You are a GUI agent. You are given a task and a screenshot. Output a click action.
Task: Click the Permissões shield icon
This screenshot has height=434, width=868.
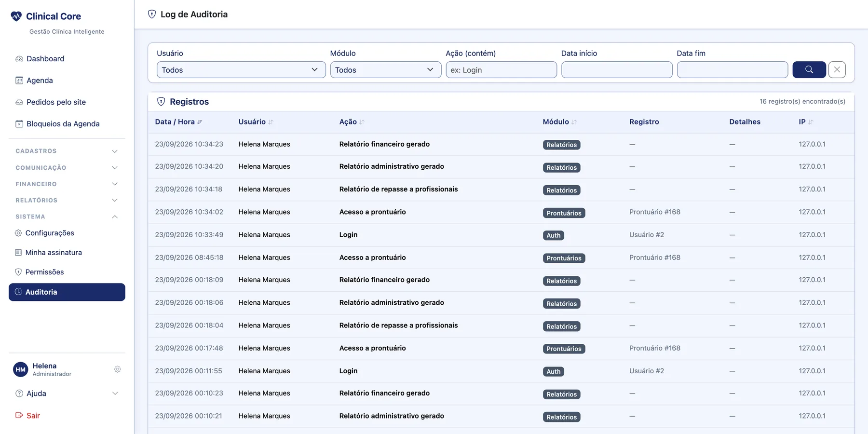click(x=18, y=272)
